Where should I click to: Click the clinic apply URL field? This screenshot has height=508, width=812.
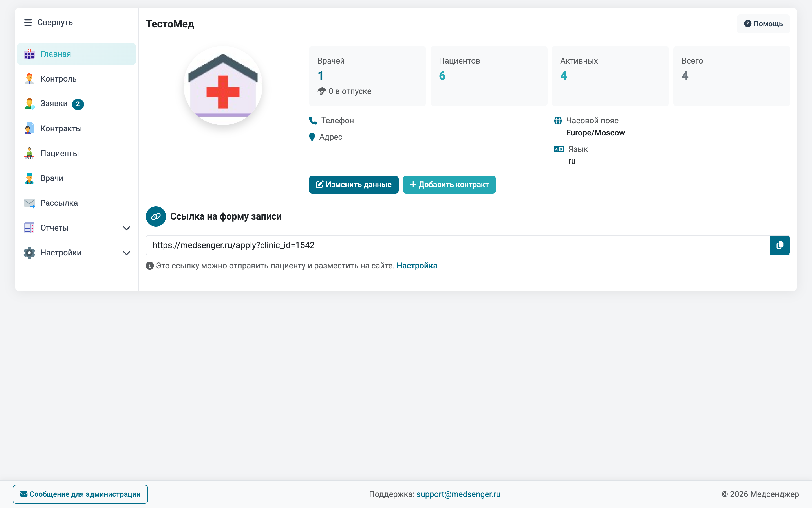click(458, 245)
